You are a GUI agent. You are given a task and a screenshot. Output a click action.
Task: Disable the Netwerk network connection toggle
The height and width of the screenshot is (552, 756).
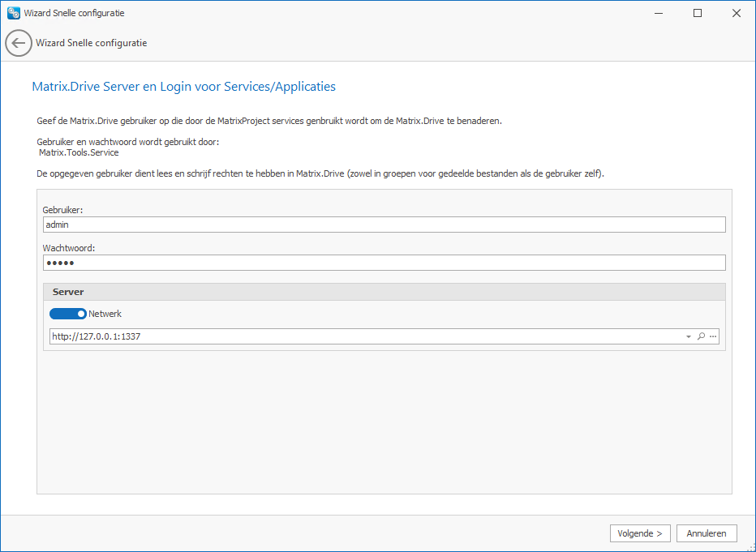68,313
